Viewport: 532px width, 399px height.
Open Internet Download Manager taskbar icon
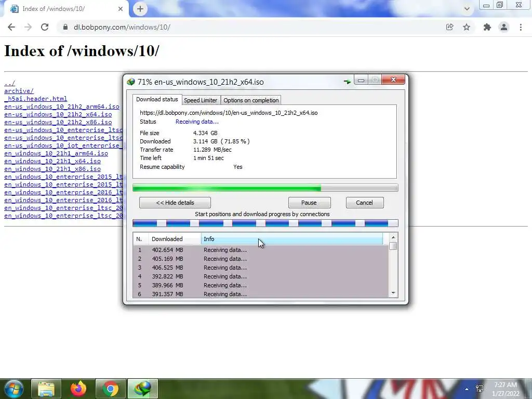point(143,389)
